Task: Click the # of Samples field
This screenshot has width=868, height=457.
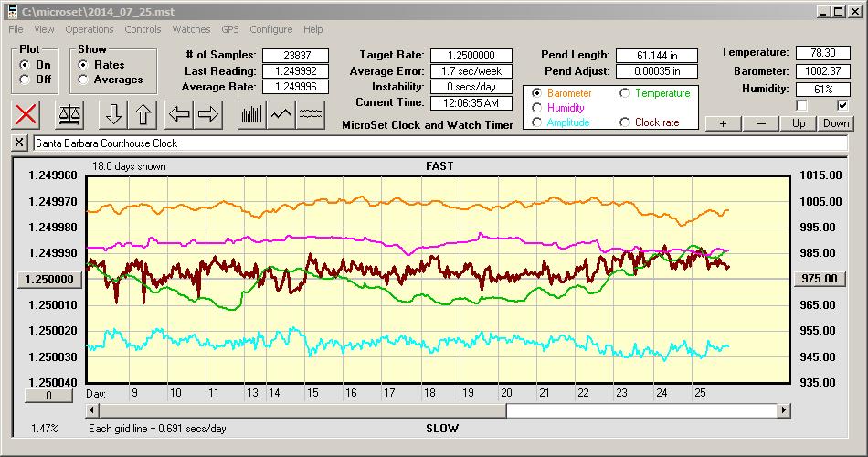Action: click(x=296, y=56)
